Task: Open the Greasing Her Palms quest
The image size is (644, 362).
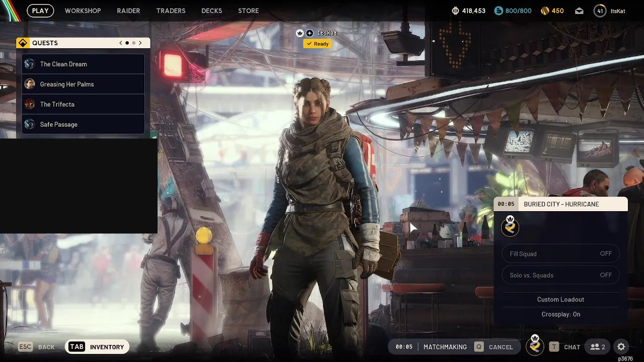Action: (x=83, y=84)
